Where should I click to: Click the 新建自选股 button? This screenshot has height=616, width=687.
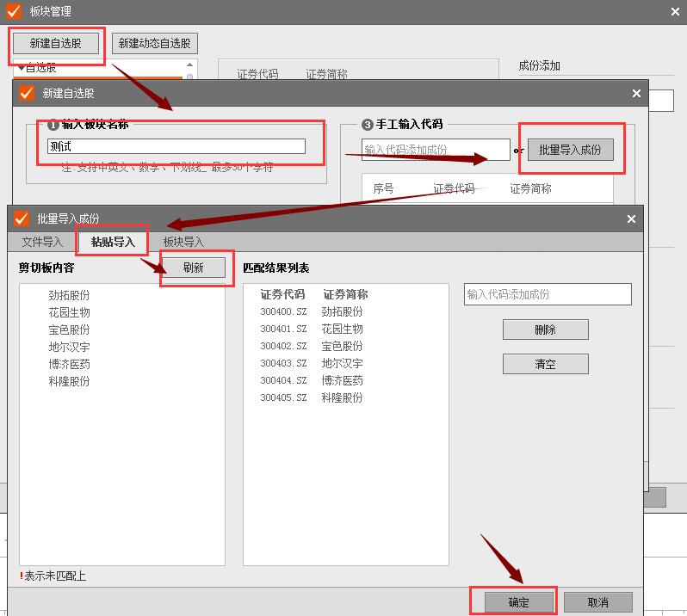[58, 43]
